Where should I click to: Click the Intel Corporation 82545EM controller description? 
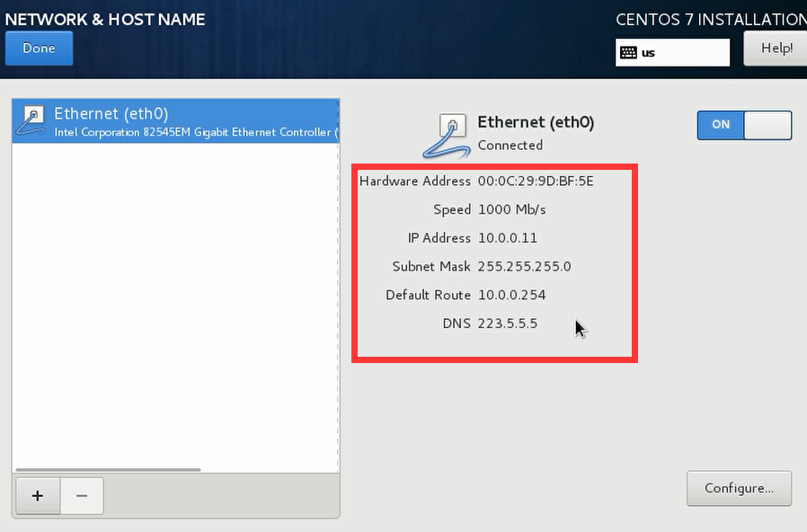(193, 132)
